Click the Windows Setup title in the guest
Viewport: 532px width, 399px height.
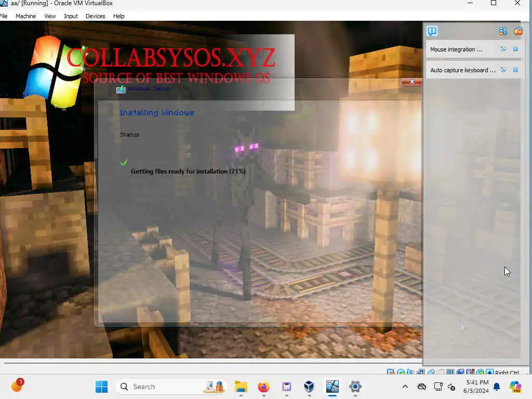(x=149, y=88)
